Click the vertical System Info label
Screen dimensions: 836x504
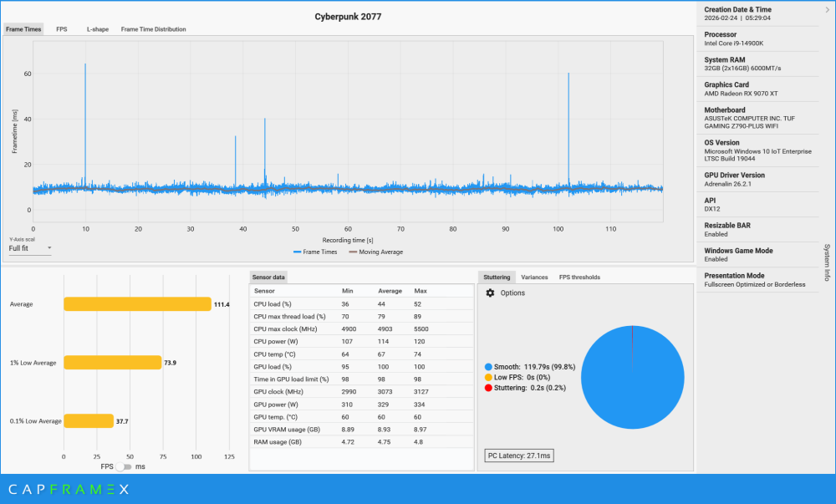[x=827, y=263]
